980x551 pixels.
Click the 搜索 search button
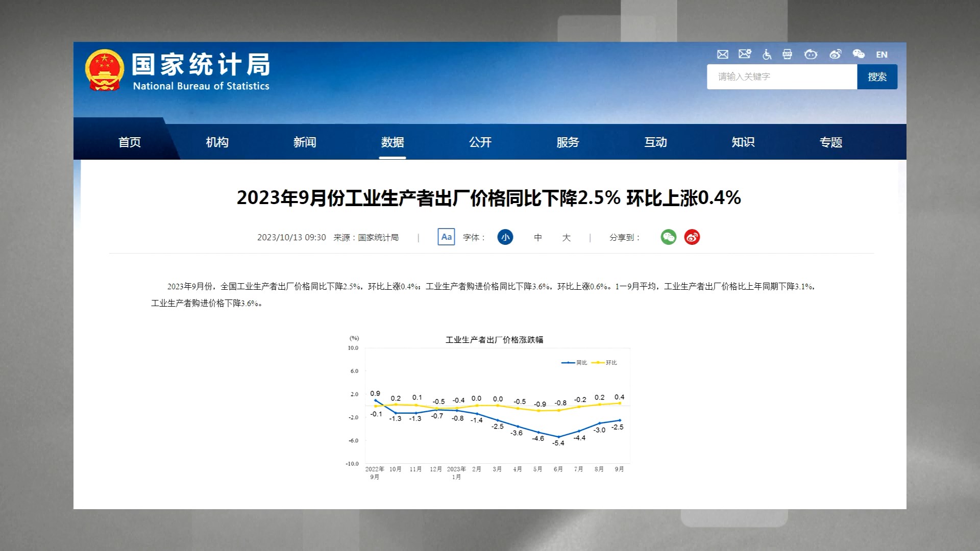[877, 77]
